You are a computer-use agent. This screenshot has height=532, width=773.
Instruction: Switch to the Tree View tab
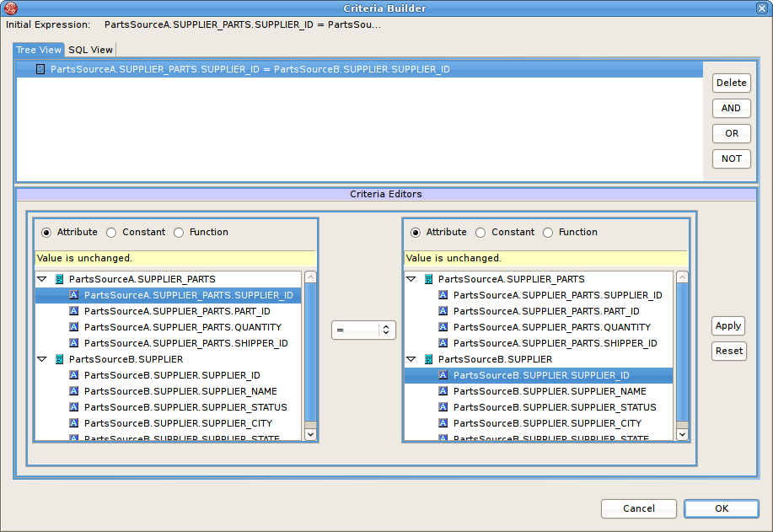[x=38, y=50]
